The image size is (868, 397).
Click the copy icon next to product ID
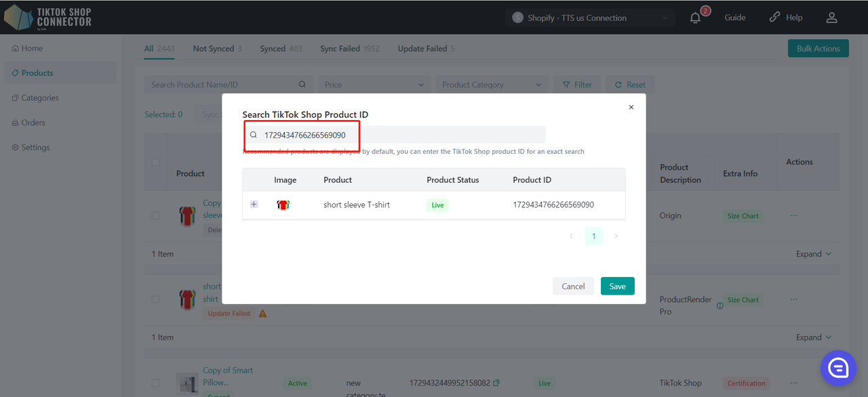pos(496,383)
